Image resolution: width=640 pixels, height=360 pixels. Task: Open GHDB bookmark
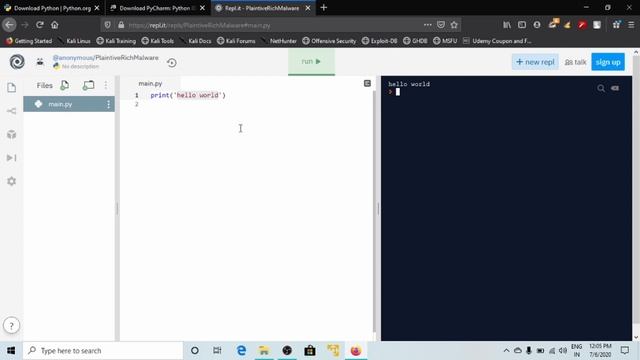pyautogui.click(x=415, y=41)
